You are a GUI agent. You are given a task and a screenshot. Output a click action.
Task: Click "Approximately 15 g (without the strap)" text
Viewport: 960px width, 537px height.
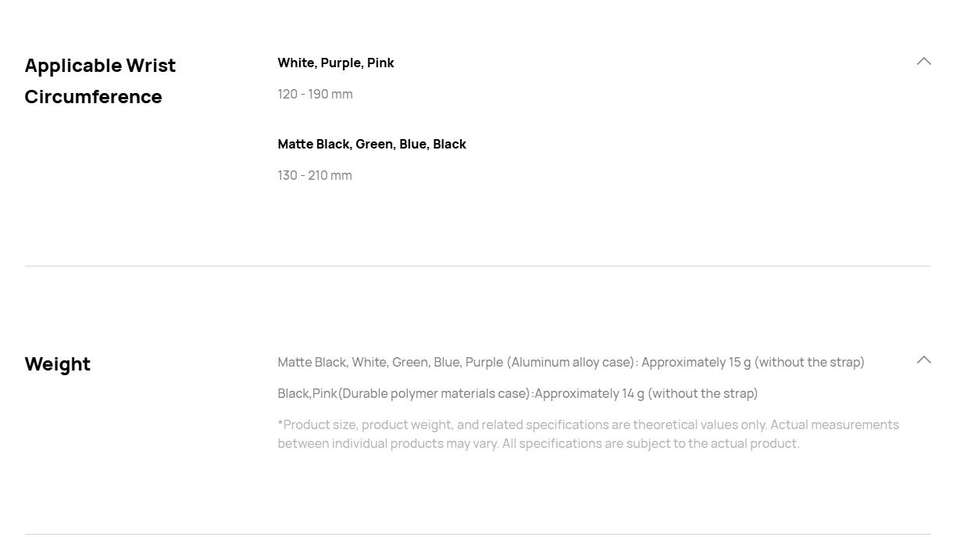[x=753, y=362]
